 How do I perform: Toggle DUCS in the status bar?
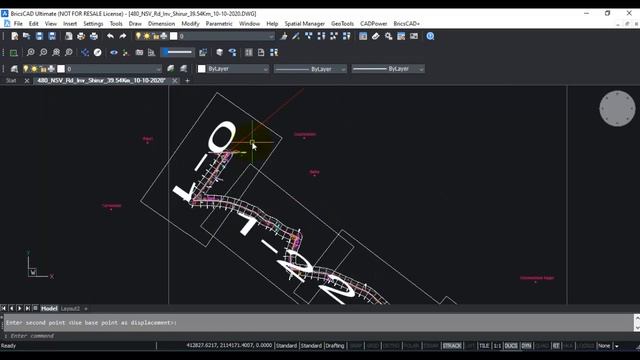coord(511,346)
